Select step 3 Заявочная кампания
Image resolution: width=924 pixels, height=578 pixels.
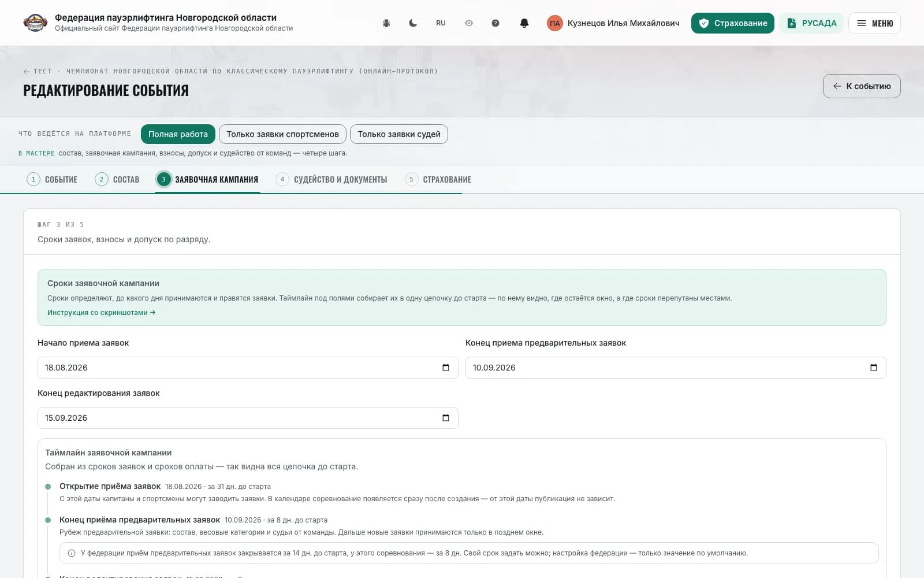[207, 179]
